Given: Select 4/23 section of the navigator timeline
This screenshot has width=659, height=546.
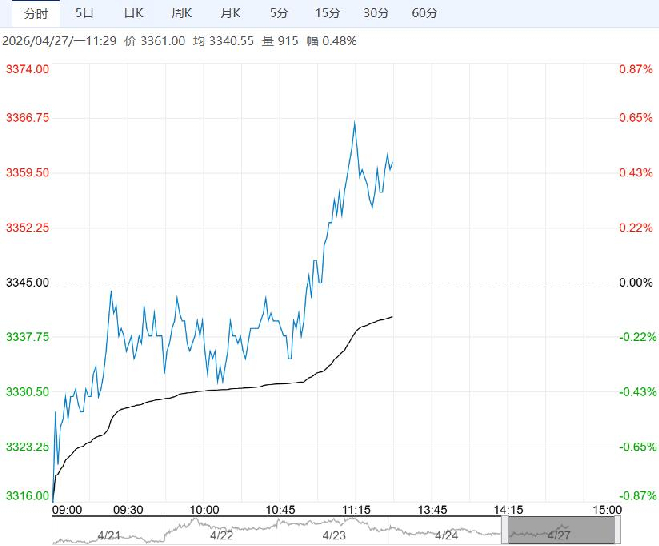Looking at the screenshot, I should click(334, 535).
